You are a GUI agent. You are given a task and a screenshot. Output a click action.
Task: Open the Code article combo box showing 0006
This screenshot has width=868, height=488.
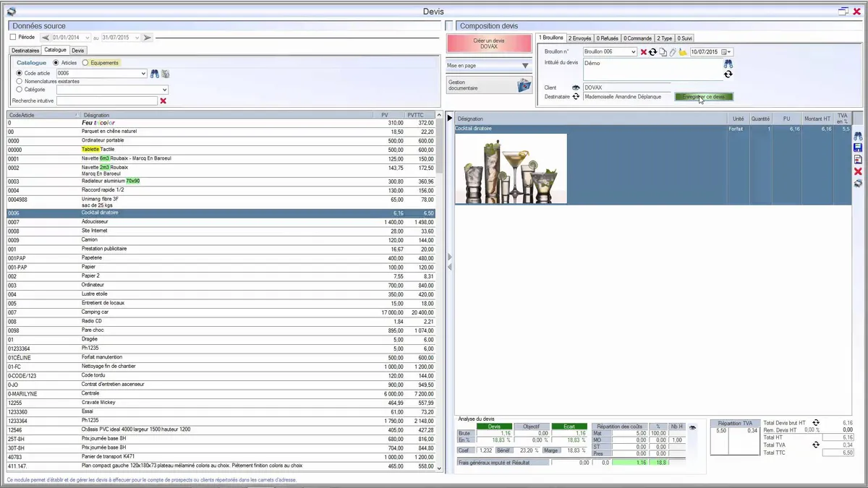coord(144,73)
